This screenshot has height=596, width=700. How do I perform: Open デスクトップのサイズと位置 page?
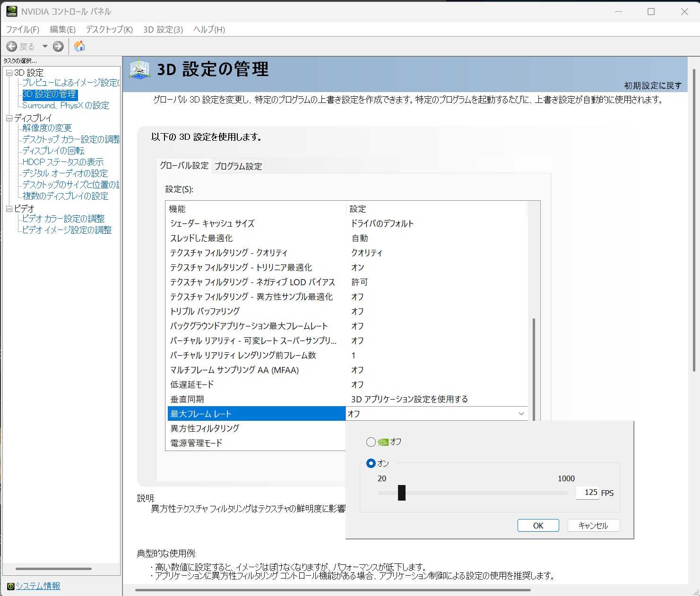[x=71, y=185]
